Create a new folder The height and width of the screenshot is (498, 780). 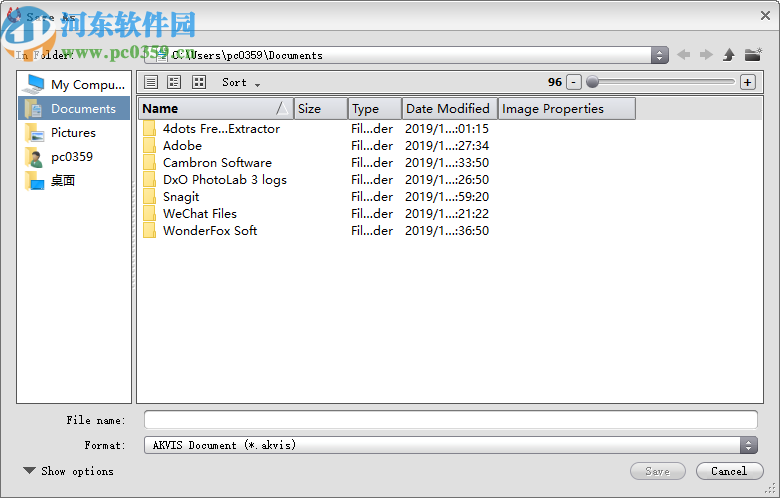753,54
